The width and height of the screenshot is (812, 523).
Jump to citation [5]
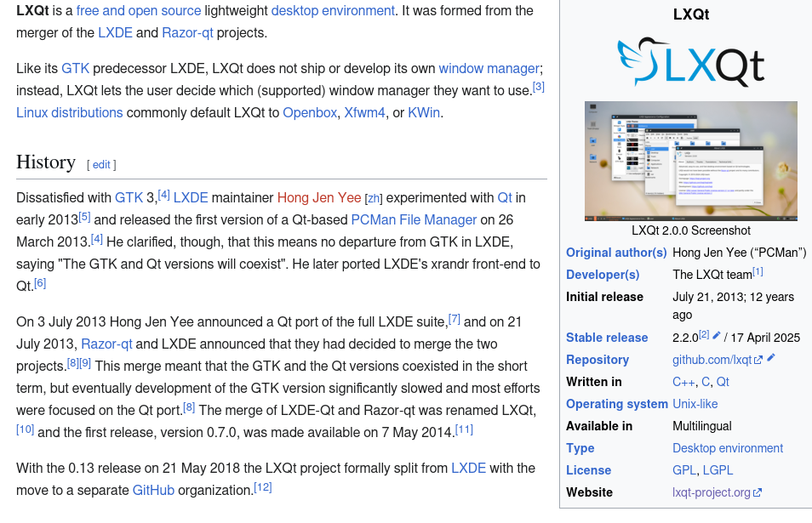(84, 217)
